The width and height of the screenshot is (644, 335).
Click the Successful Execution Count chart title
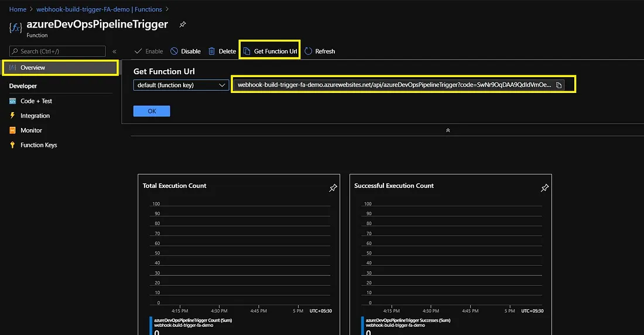[x=394, y=186]
